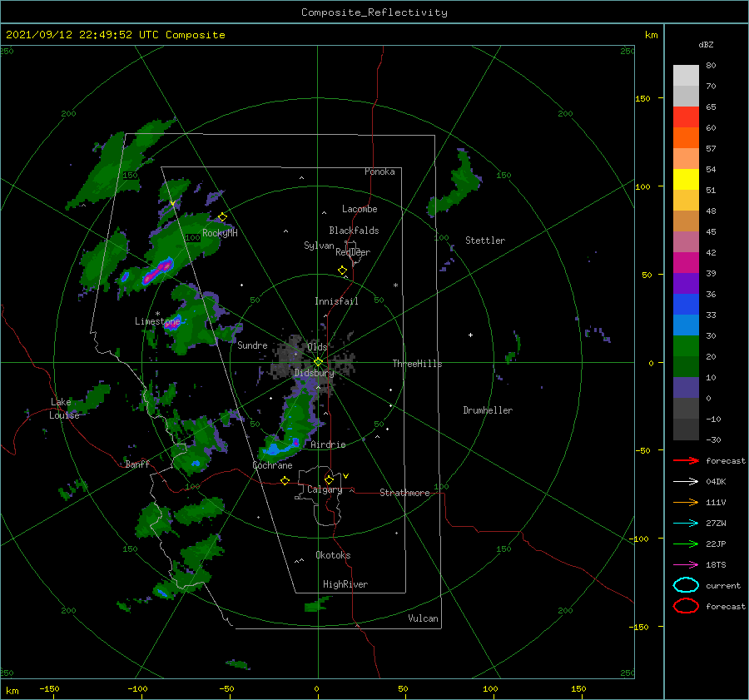Click the green 22JP arrow icon
Screen dimensions: 749x700
point(686,544)
